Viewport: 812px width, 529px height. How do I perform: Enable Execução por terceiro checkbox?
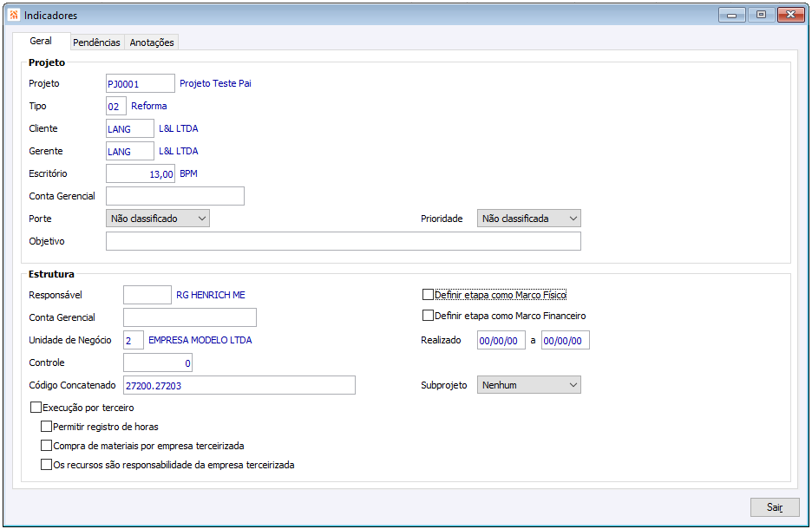click(36, 408)
